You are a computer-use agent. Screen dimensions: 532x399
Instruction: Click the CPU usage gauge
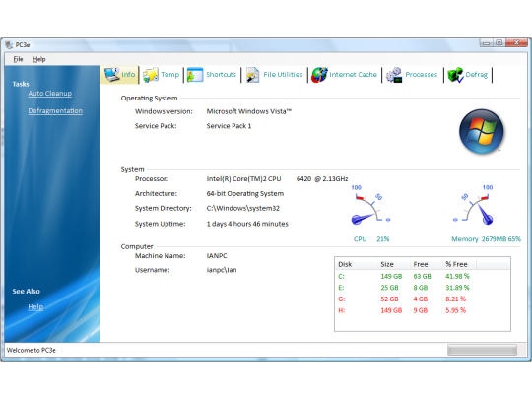[x=369, y=206]
